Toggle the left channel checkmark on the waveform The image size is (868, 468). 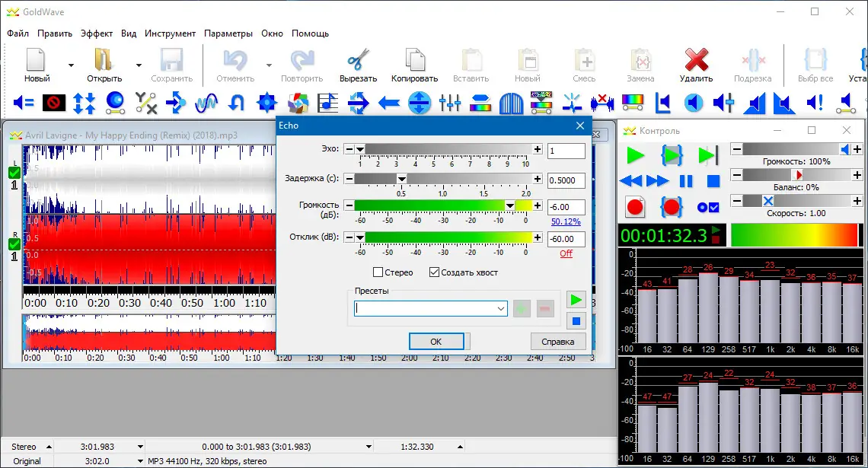pos(14,172)
